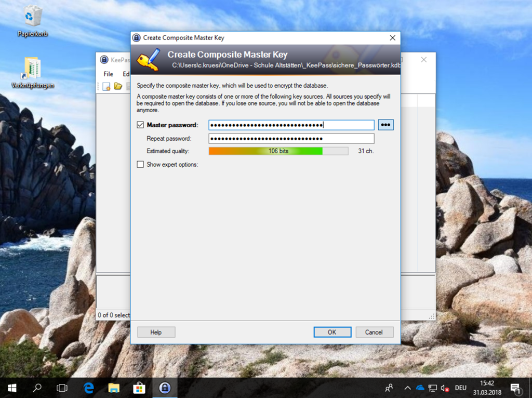Viewport: 532px width, 398px height.
Task: Enable Show expert options checkbox
Action: (140, 165)
